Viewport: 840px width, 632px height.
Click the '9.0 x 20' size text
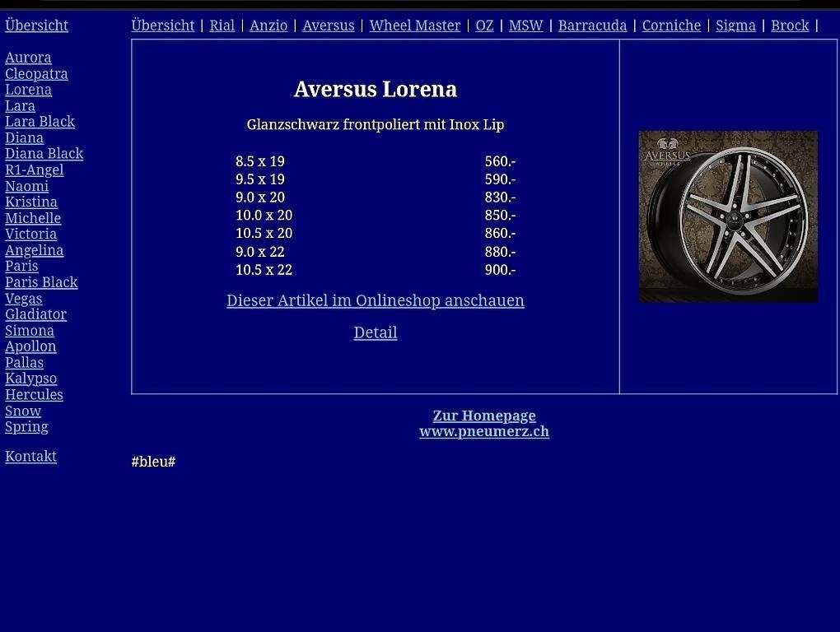pyautogui.click(x=259, y=197)
